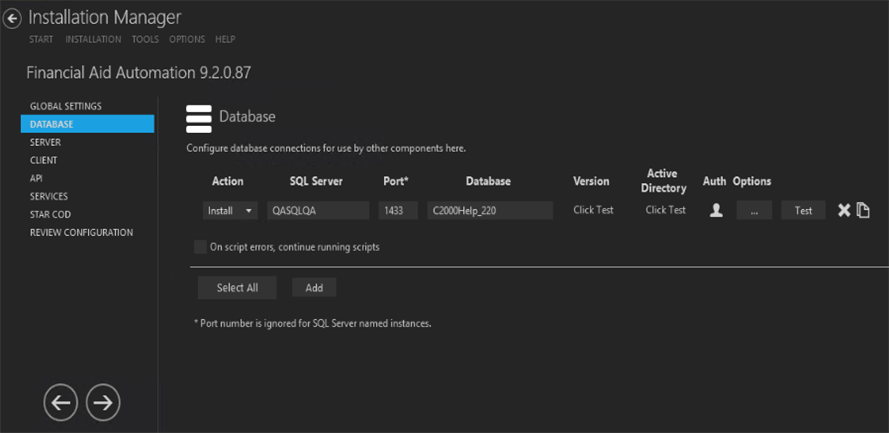Open the INSTALLATION menu
Screen dimensions: 889x433
pos(93,39)
